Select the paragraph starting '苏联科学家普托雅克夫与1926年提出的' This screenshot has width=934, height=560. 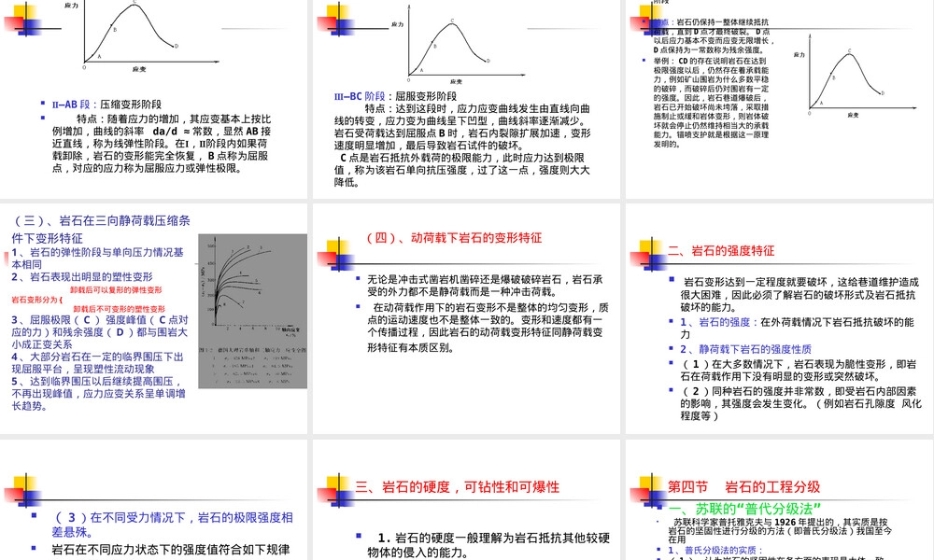pos(780,530)
